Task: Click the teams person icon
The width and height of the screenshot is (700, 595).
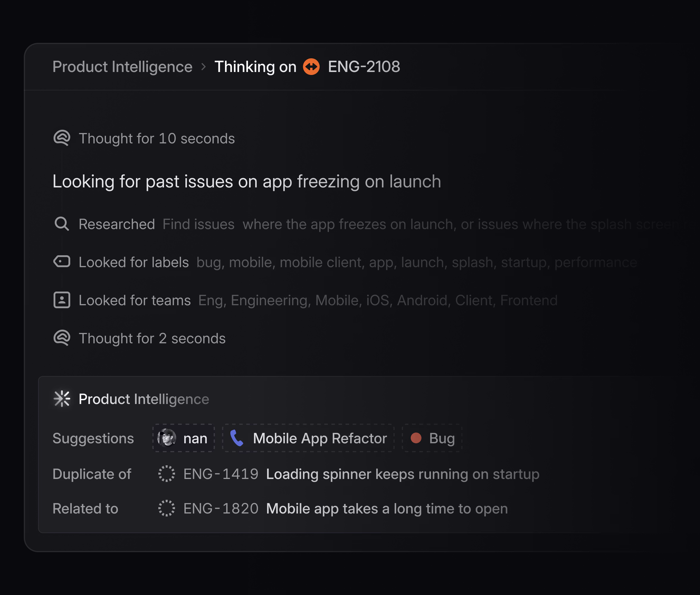Action: 62,300
